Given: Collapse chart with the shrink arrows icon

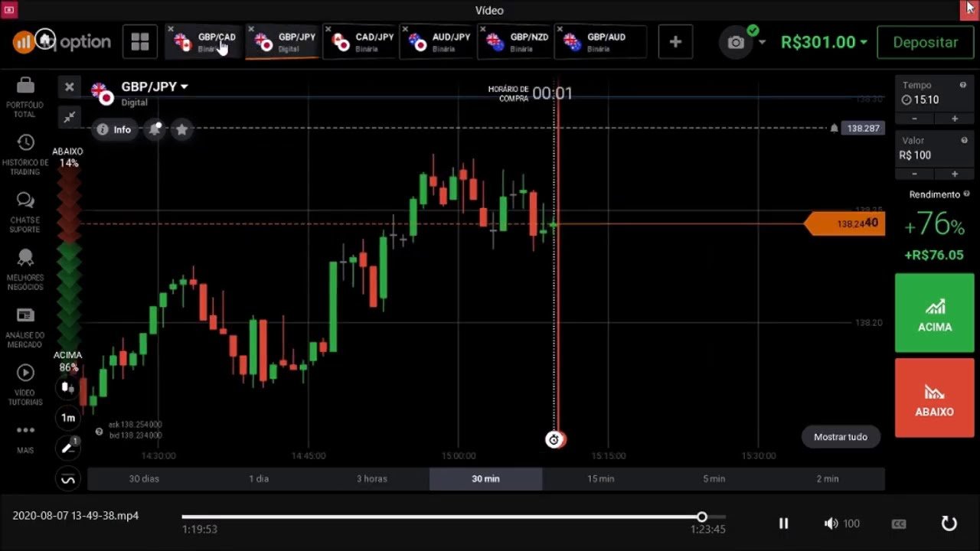Looking at the screenshot, I should (69, 117).
